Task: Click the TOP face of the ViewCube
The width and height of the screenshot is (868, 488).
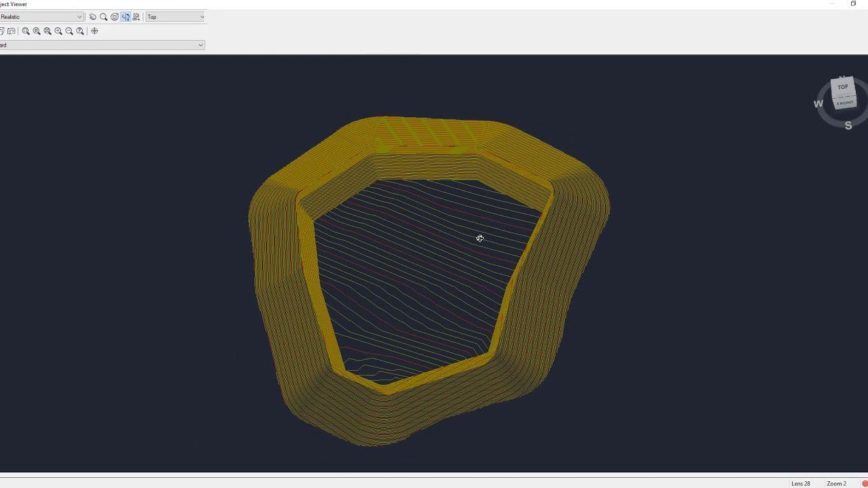Action: point(842,86)
